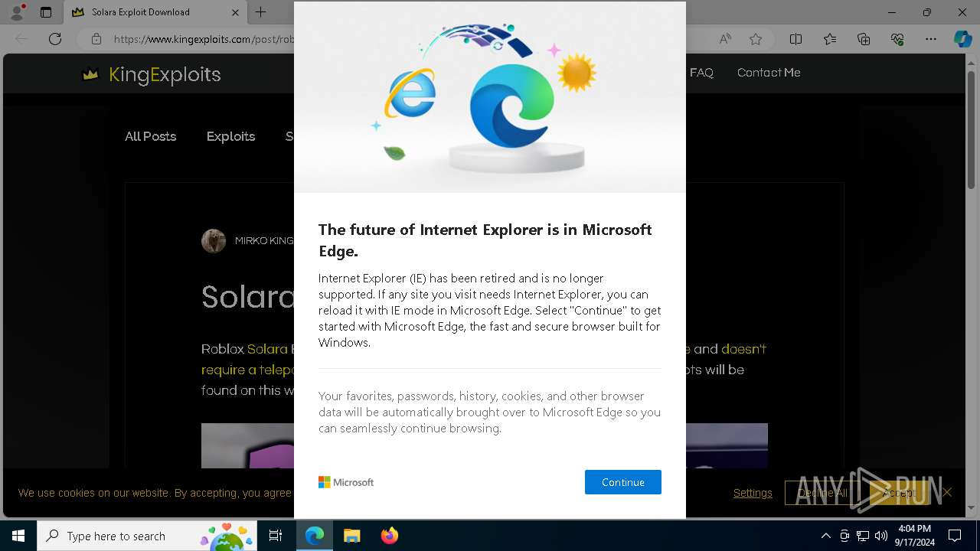The height and width of the screenshot is (551, 980).
Task: Open the tab actions menu icon
Action: point(46,12)
